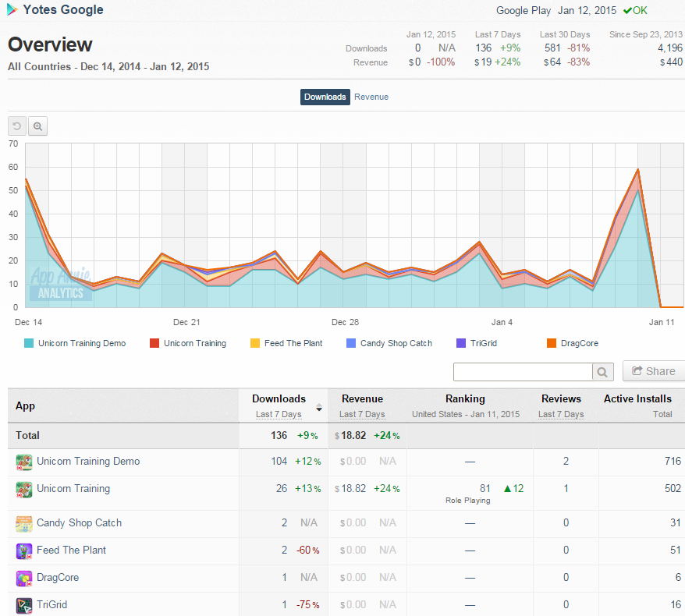Click the Role Playing category label
The height and width of the screenshot is (616, 685).
coord(468,501)
